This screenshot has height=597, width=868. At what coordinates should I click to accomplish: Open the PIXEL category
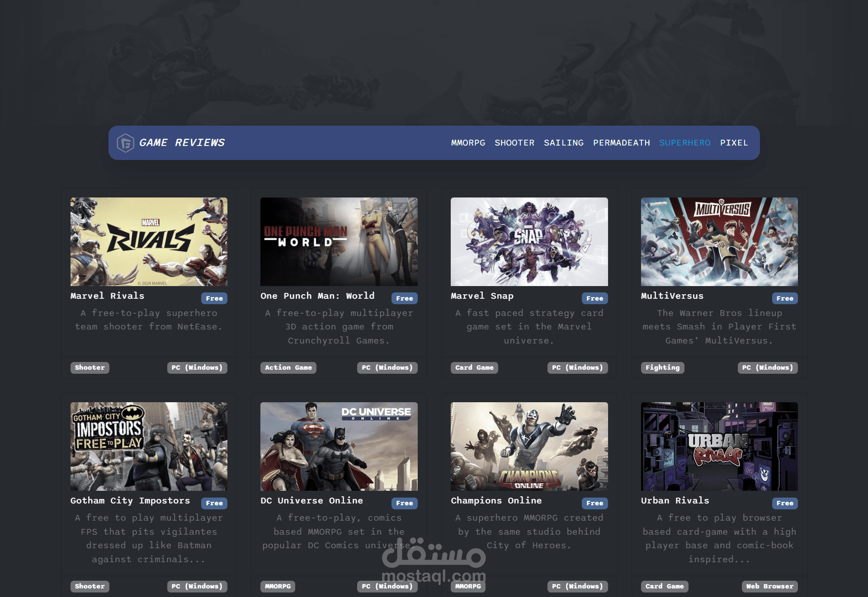pyautogui.click(x=734, y=143)
